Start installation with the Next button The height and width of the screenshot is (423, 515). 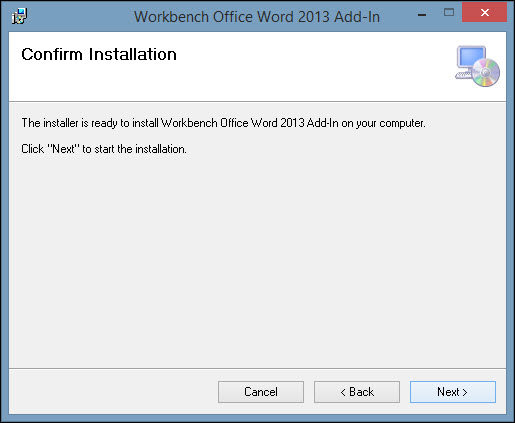[453, 392]
